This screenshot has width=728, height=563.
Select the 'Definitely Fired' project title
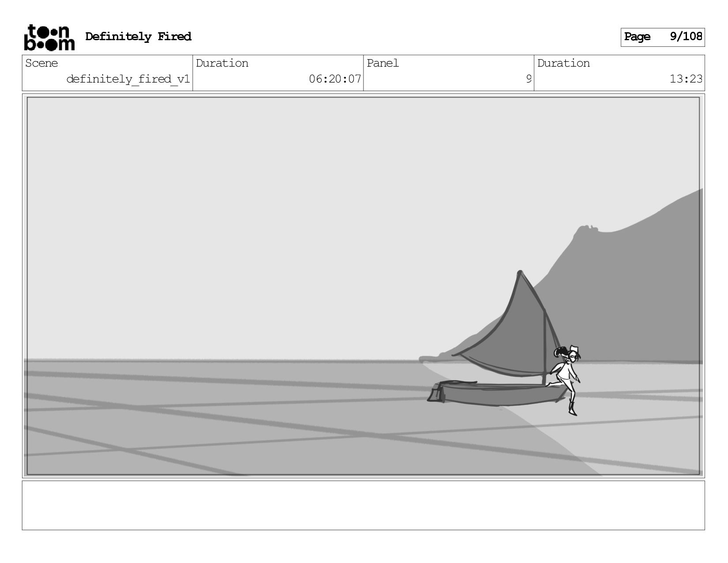pos(138,37)
